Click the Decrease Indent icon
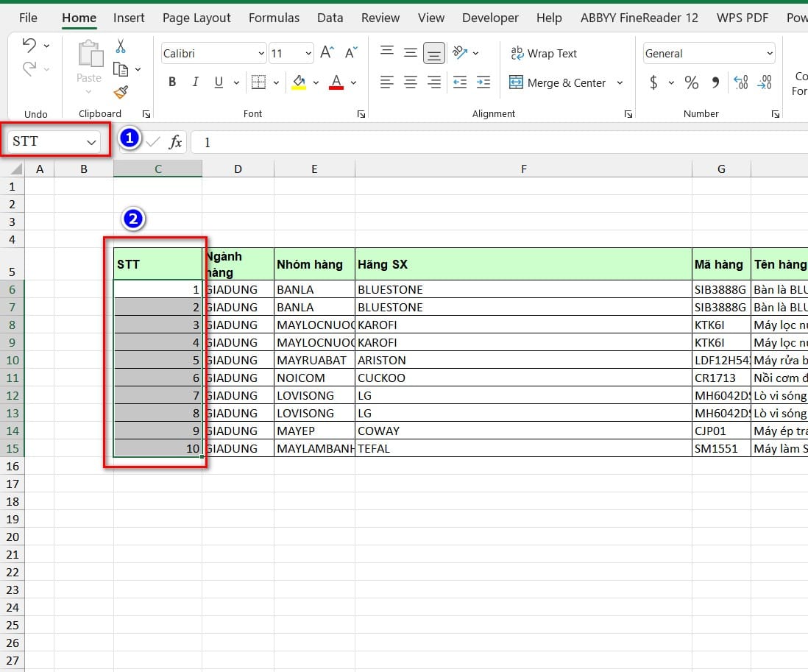 point(460,82)
